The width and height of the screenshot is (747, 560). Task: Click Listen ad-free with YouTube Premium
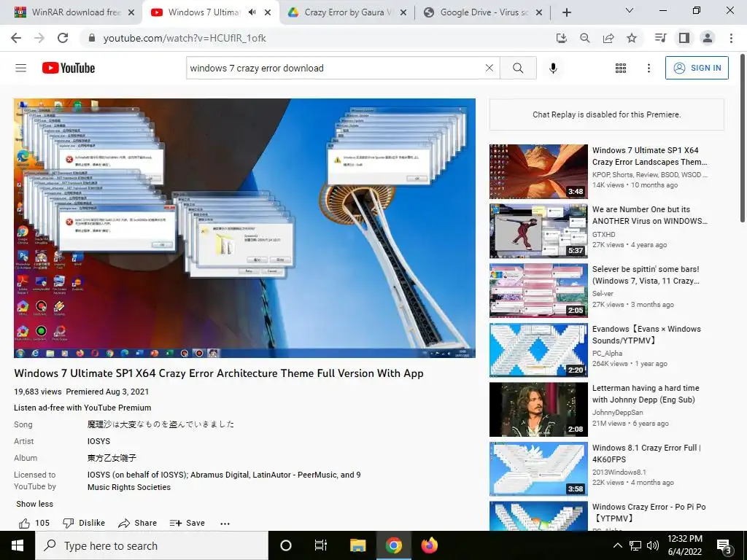(x=82, y=408)
